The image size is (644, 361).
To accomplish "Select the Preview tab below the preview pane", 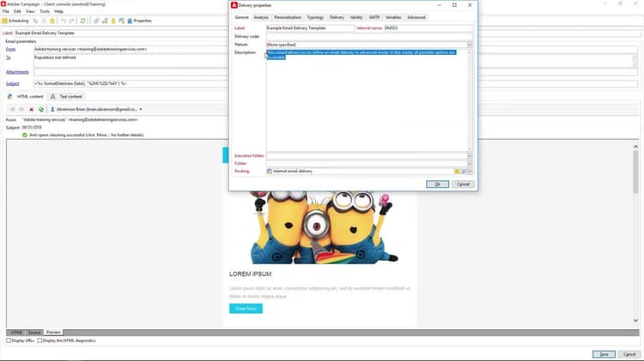I will [53, 333].
